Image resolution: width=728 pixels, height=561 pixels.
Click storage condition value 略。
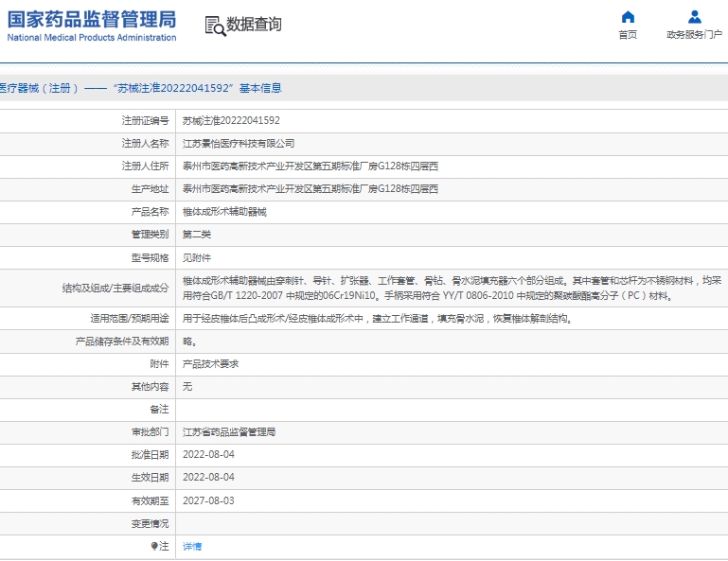[189, 342]
